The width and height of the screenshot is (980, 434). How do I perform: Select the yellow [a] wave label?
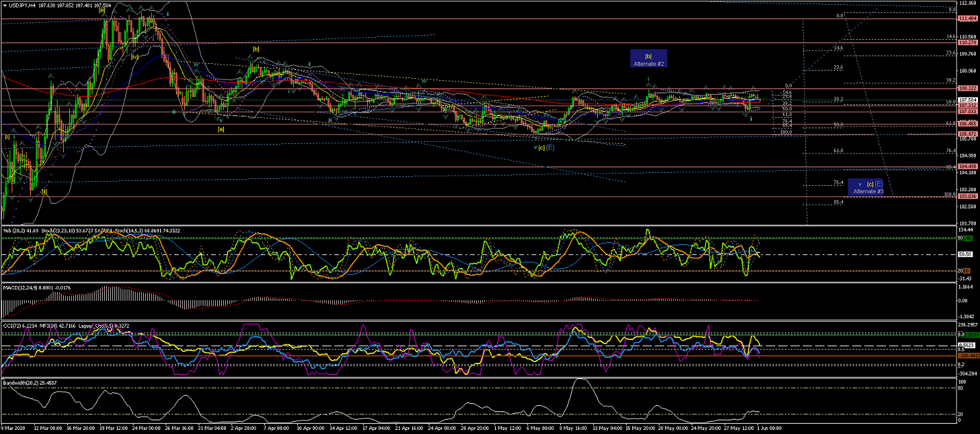pos(221,129)
